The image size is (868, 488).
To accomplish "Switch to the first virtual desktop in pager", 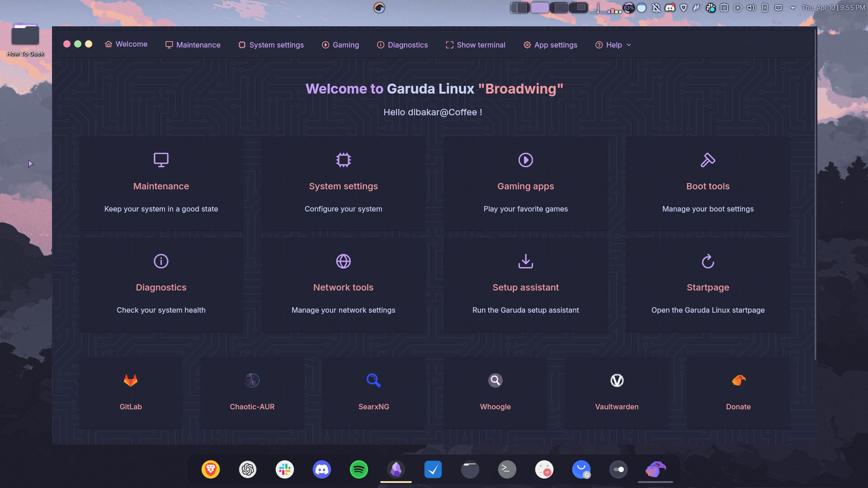I will click(x=520, y=8).
